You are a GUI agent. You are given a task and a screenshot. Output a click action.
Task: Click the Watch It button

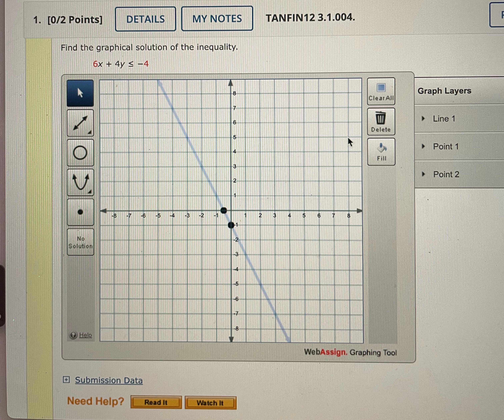point(210,403)
